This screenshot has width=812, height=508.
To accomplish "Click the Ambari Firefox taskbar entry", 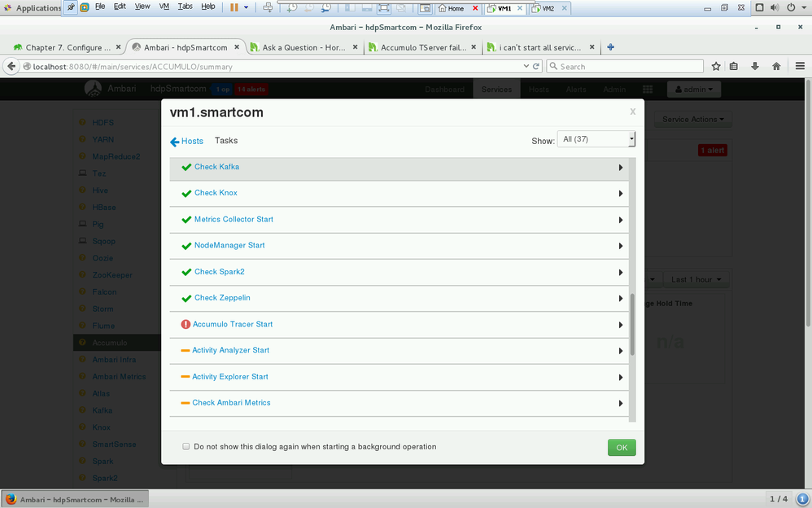I will (x=75, y=499).
